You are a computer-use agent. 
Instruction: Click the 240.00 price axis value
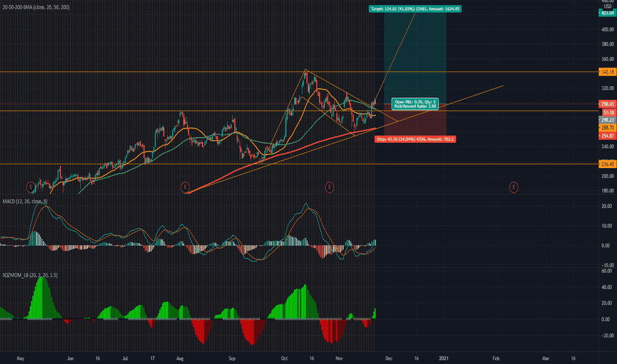point(608,146)
